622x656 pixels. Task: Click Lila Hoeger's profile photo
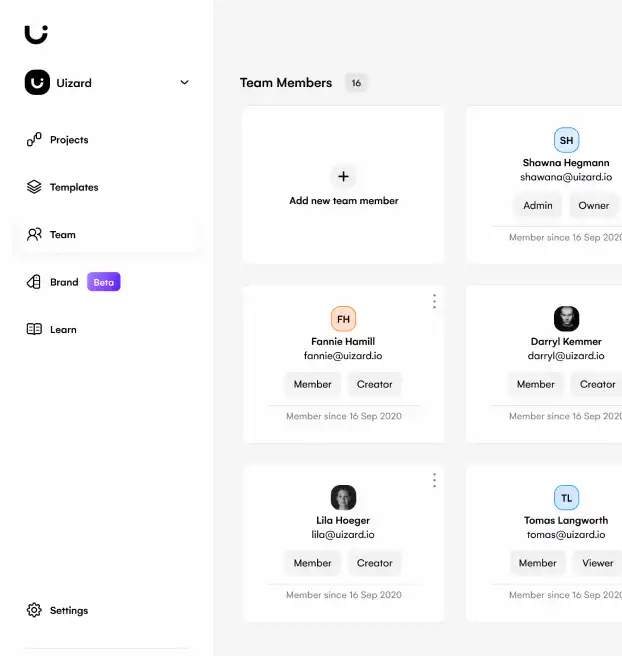click(343, 498)
